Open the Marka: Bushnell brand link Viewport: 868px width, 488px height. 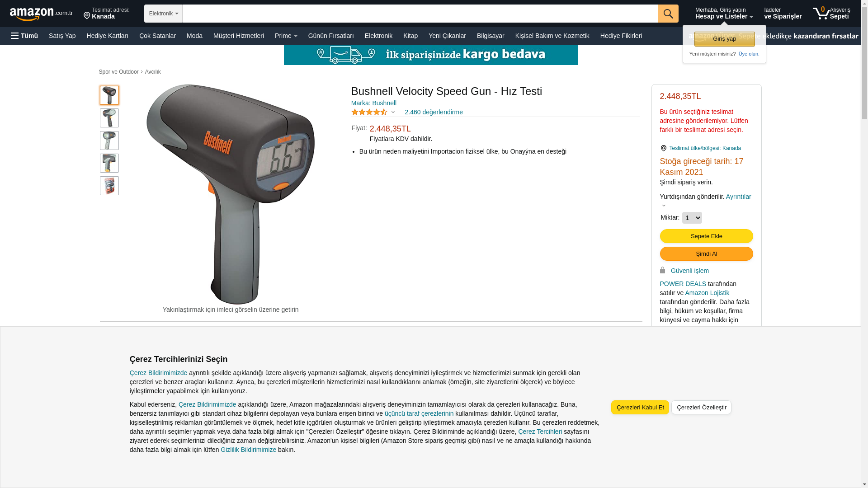(x=374, y=103)
